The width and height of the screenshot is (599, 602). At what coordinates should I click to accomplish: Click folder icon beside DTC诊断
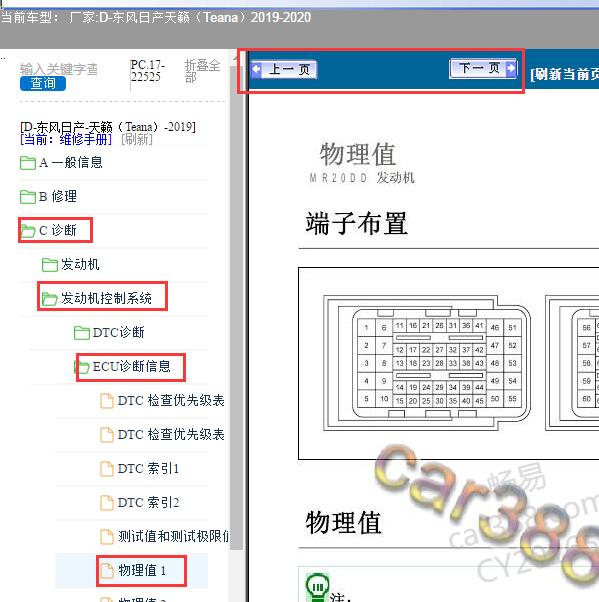[x=82, y=332]
